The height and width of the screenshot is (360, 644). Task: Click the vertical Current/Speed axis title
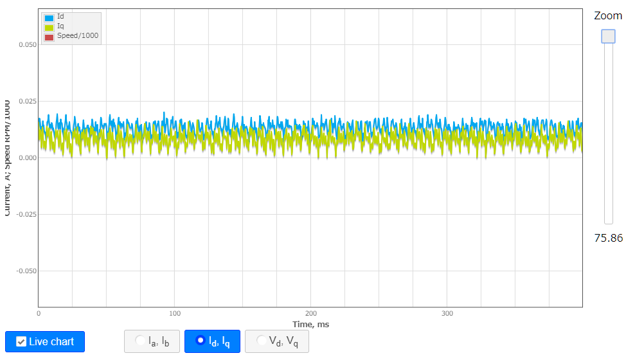[6, 157]
